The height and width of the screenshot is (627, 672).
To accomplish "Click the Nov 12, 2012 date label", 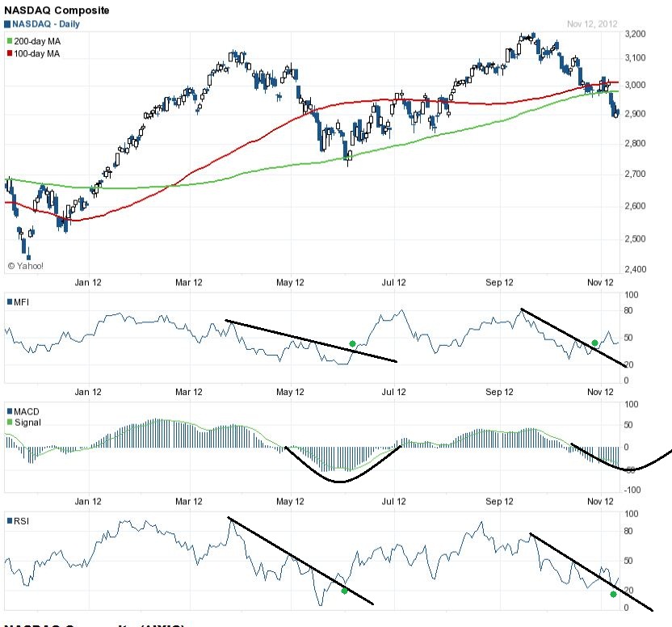I will (592, 24).
